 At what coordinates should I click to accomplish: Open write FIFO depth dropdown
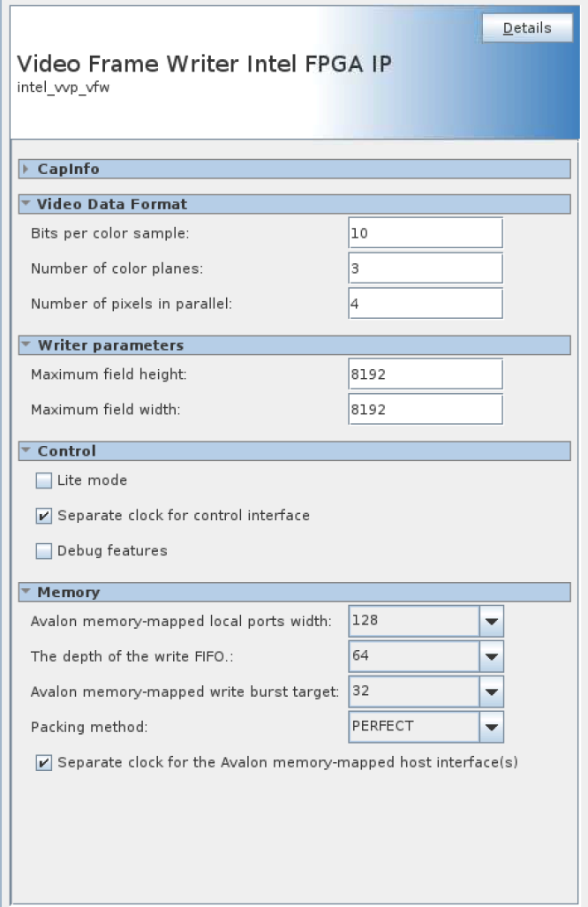[492, 656]
